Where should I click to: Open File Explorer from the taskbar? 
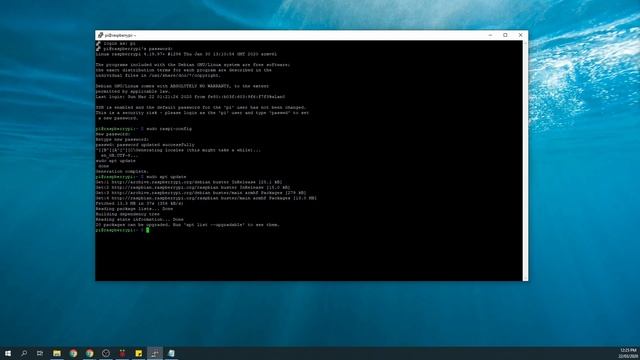pyautogui.click(x=57, y=353)
